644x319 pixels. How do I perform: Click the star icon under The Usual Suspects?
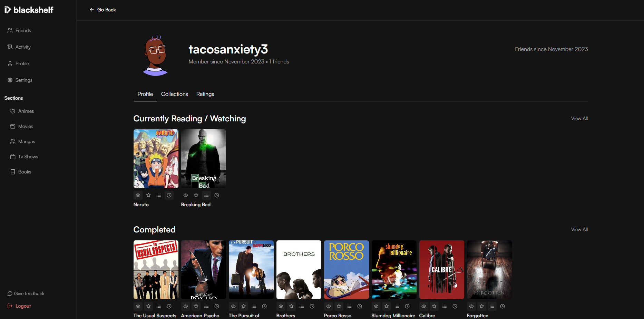(148, 306)
